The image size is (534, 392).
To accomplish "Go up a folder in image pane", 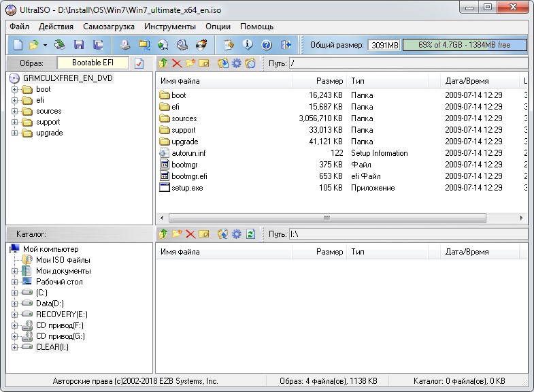I will (163, 63).
